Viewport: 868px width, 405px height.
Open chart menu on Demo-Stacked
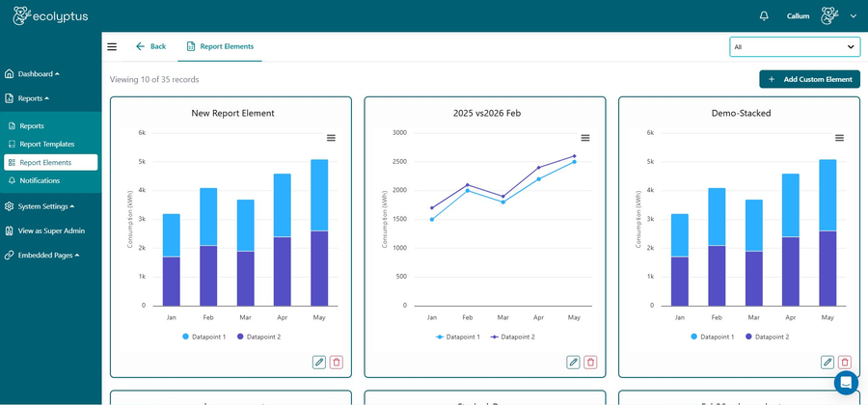(x=839, y=138)
